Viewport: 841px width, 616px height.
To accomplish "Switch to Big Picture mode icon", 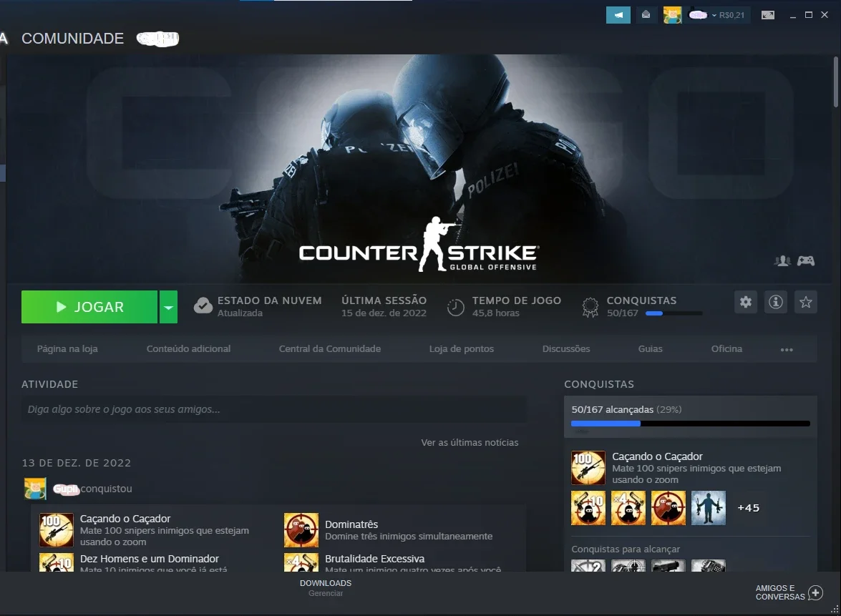I will pos(768,15).
